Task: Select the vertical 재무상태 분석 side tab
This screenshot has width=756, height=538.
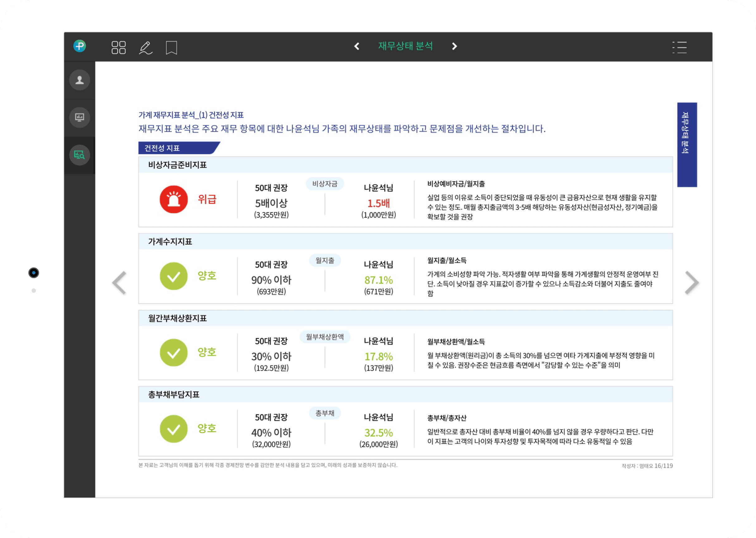Action: [x=687, y=145]
